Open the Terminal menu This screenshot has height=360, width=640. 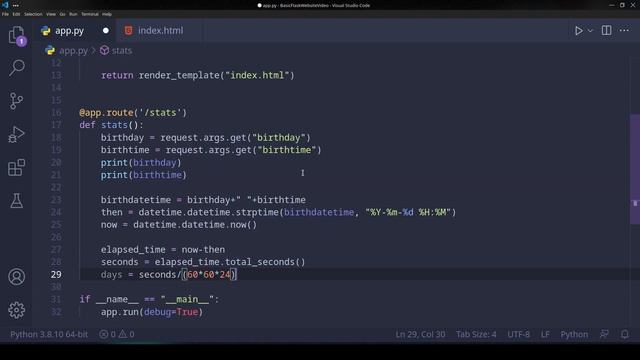click(x=90, y=14)
